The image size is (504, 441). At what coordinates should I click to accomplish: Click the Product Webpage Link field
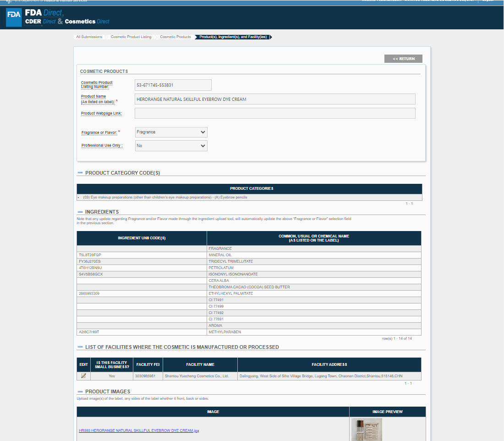point(275,113)
